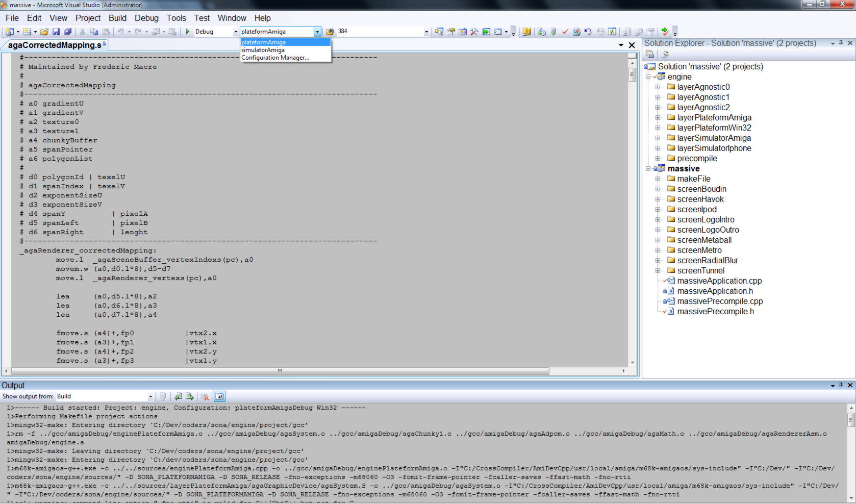
Task: Click the Add New Item toolbar icon
Action: (x=27, y=32)
